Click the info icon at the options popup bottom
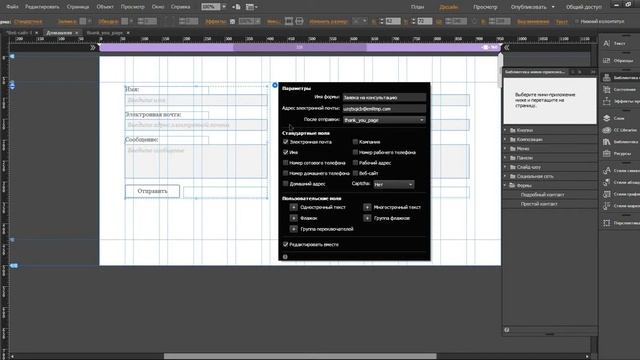This screenshot has width=640, height=360. 285,257
